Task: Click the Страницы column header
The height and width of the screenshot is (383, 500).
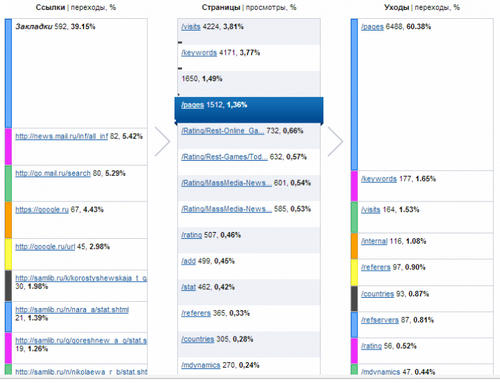Action: tap(221, 7)
